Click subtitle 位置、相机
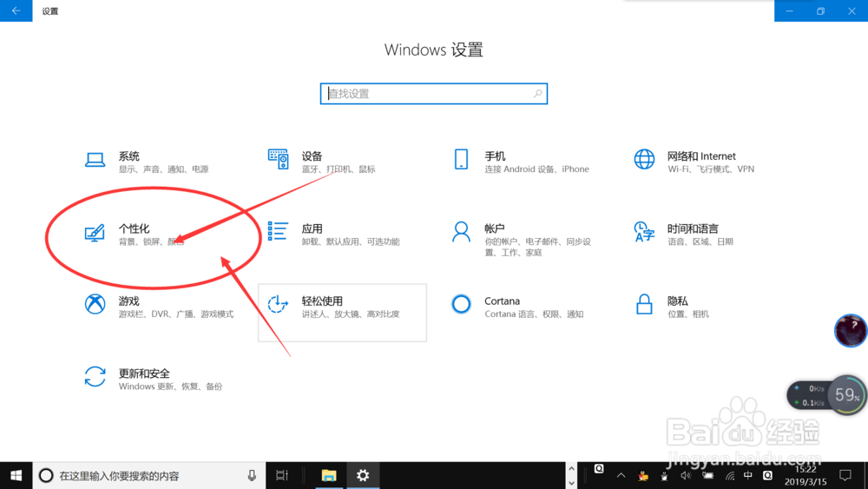Viewport: 868px width, 489px height. 688,314
